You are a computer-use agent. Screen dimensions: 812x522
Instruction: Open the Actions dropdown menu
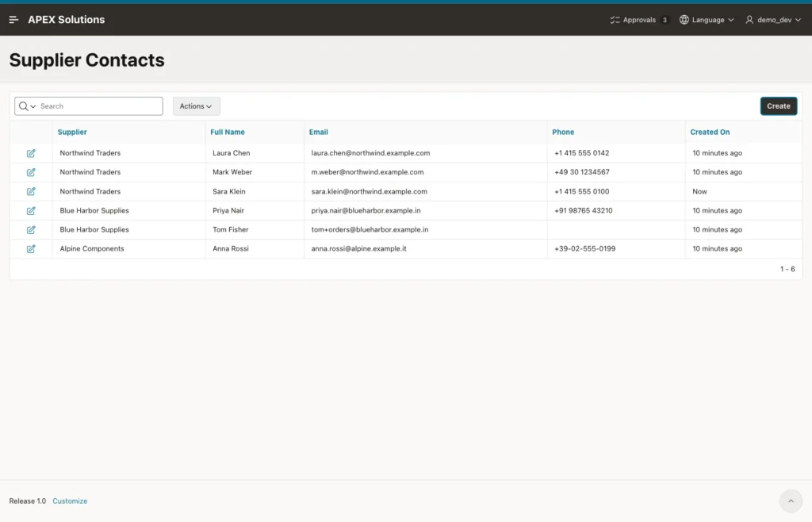point(197,106)
